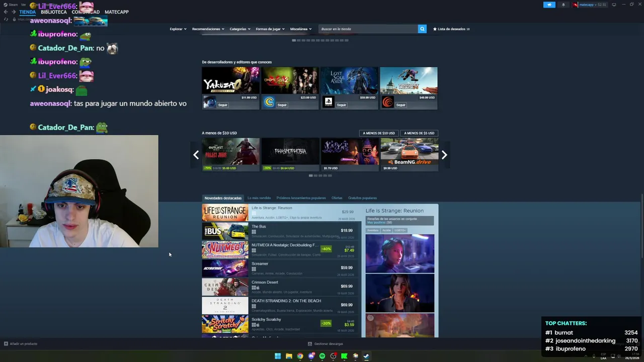
Task: Open the MATECAPP profile tab
Action: [x=117, y=12]
